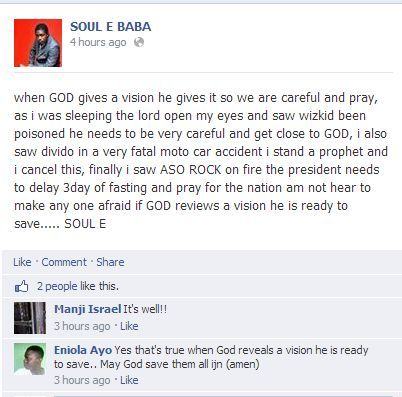This screenshot has width=402, height=397.
Task: Like the SOUL E BABA post
Action: 22,262
